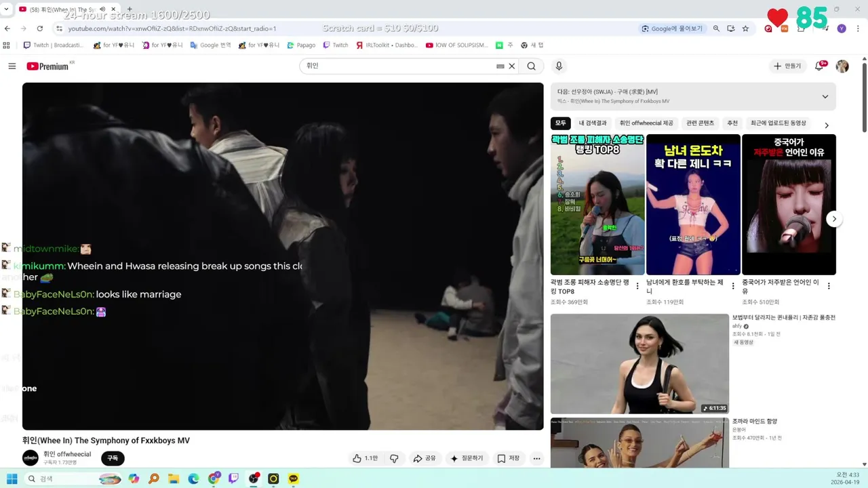Click the taskbar 검색 search box

75,479
